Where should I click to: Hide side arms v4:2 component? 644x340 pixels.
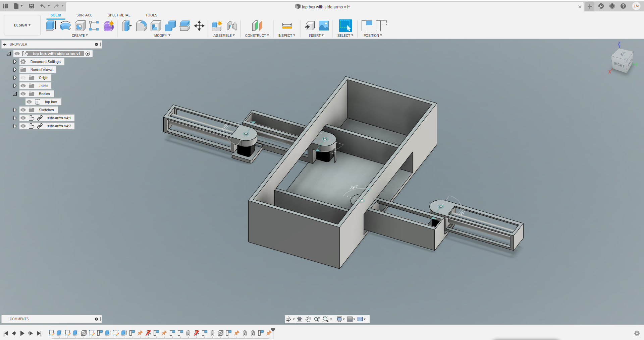coord(23,126)
